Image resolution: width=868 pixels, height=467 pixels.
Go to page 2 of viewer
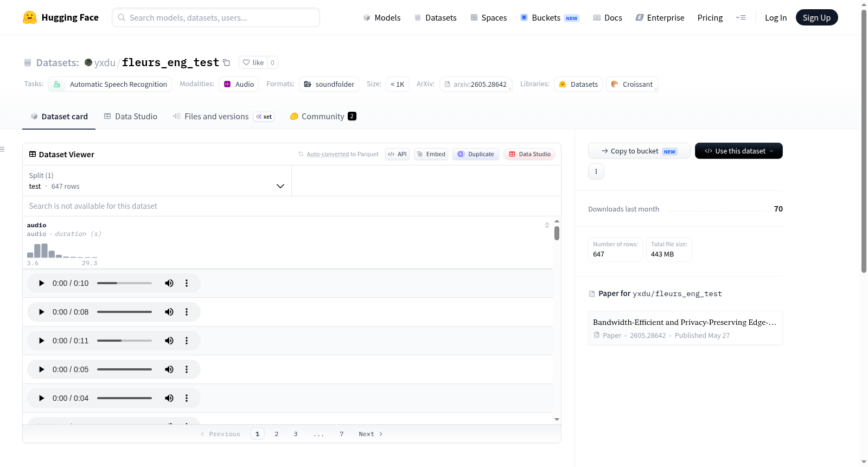click(277, 434)
